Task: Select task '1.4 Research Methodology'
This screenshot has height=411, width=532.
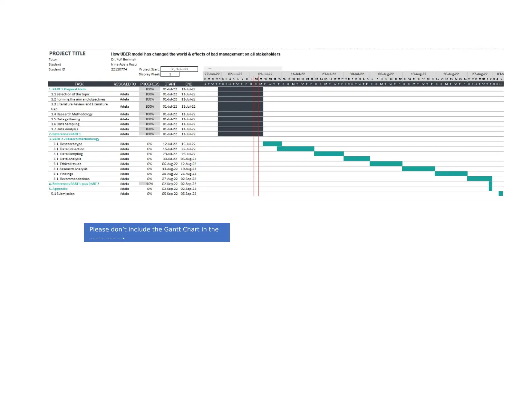Action: [x=72, y=114]
